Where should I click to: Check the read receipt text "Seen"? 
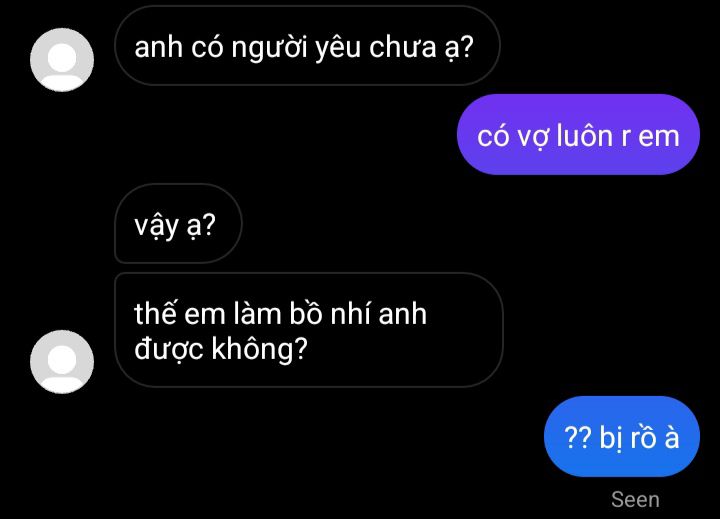635,499
